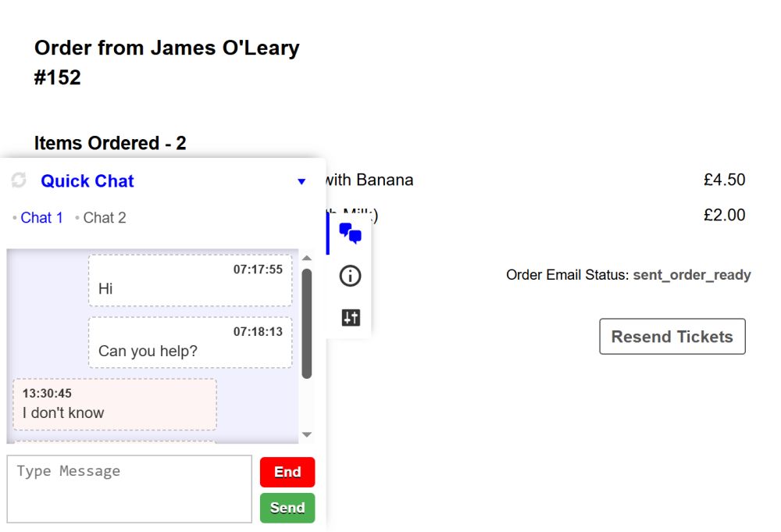The width and height of the screenshot is (781, 532).
Task: Click the Quick Chat title text
Action: (x=87, y=180)
